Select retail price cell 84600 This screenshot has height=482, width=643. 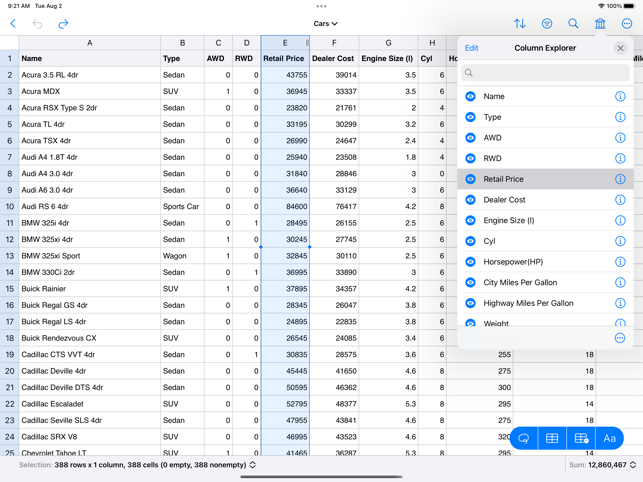(285, 206)
